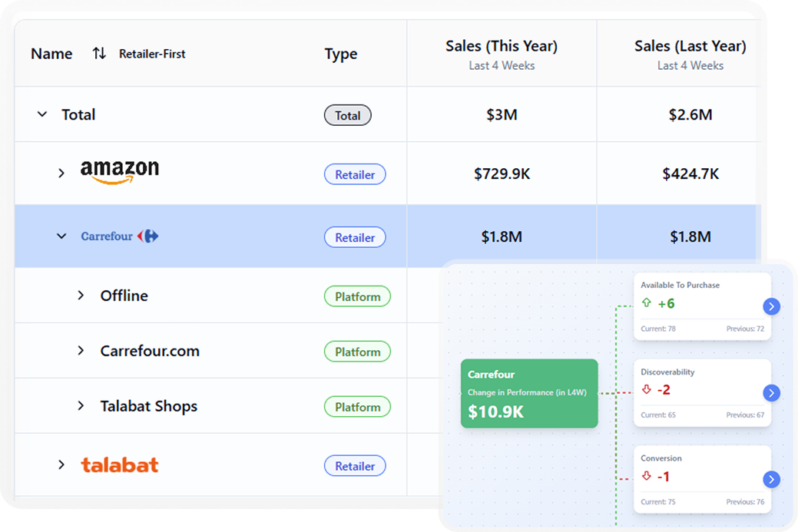Viewport: 798px width, 532px height.
Task: Open details for Conversion via blue chevron
Action: (x=772, y=480)
